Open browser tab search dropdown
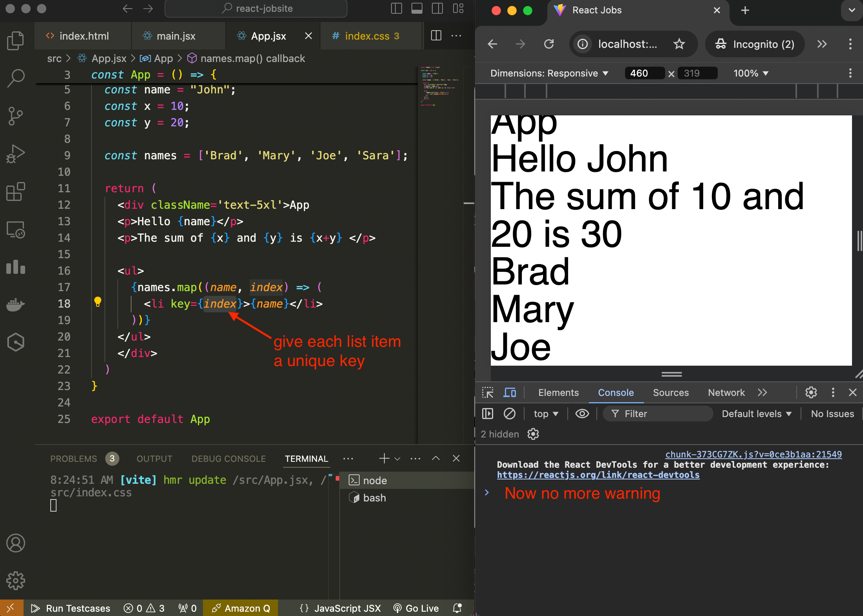 [852, 10]
